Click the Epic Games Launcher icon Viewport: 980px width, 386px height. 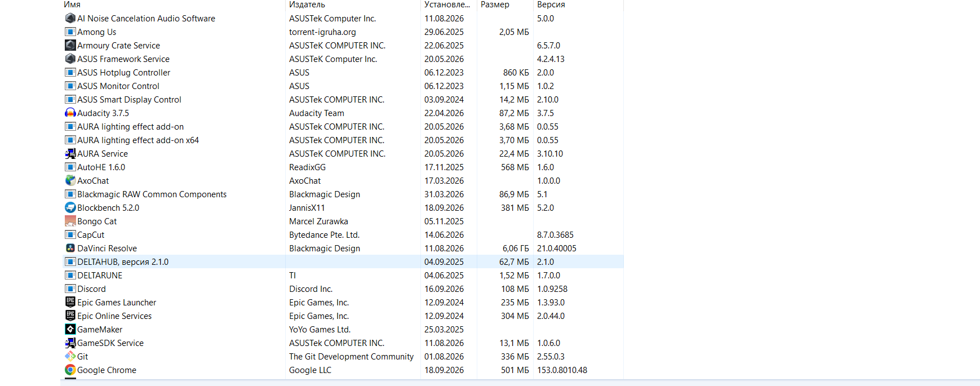click(70, 302)
